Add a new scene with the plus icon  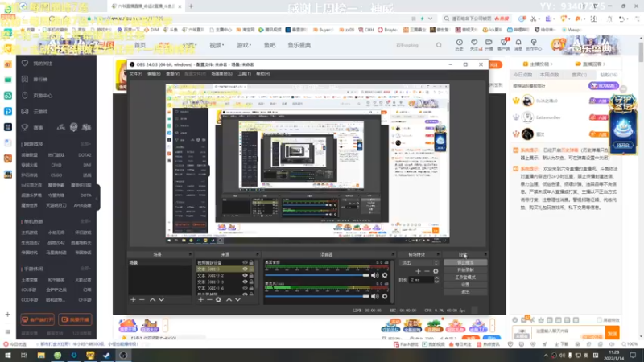(133, 300)
